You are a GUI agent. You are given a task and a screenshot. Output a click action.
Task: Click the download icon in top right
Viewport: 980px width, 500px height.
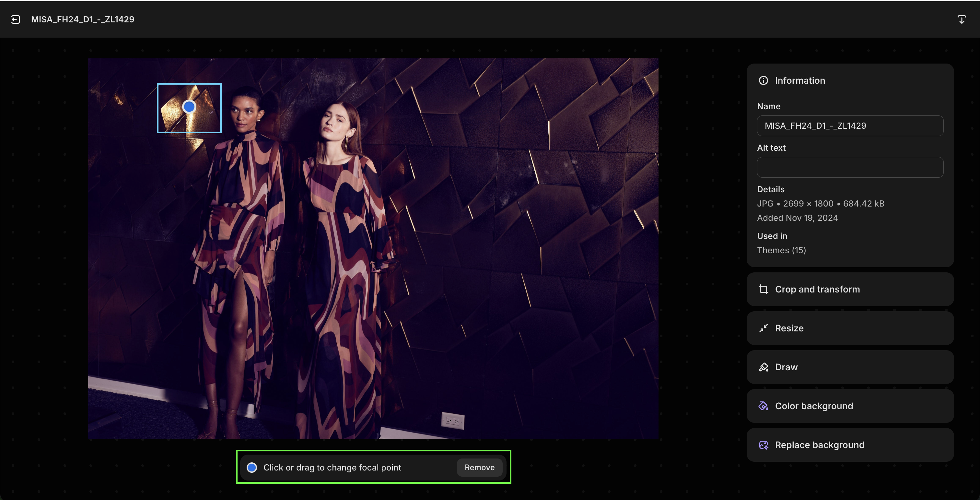(961, 19)
